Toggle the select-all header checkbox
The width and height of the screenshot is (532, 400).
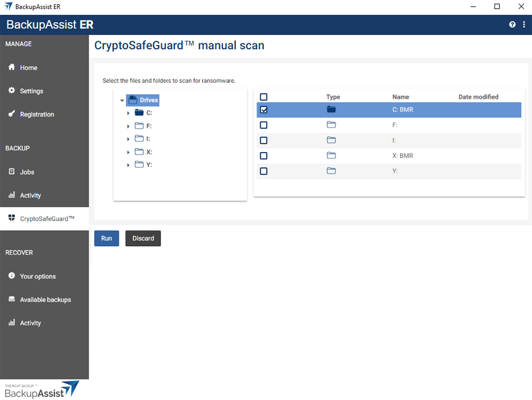click(x=264, y=97)
